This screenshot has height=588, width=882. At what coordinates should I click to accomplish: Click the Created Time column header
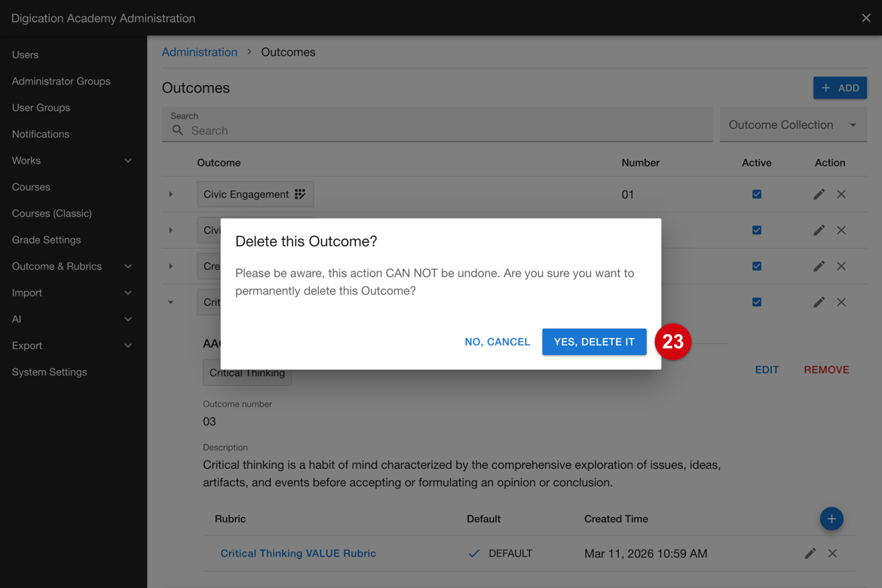[616, 519]
